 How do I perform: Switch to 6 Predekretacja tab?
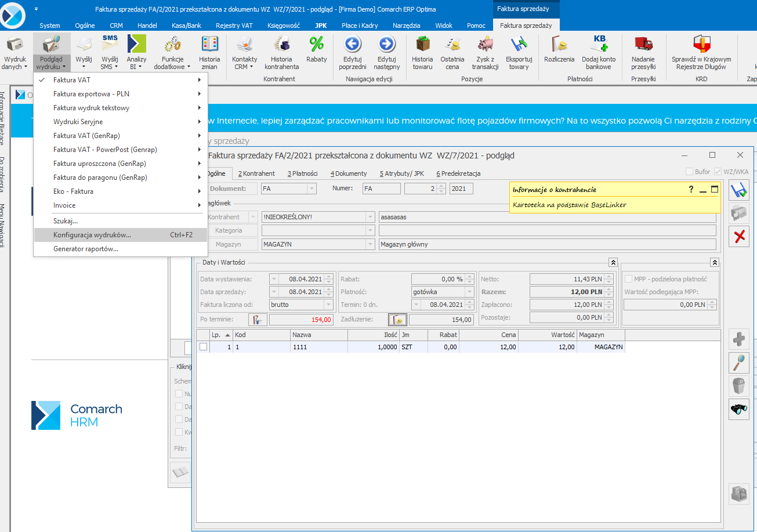(458, 173)
